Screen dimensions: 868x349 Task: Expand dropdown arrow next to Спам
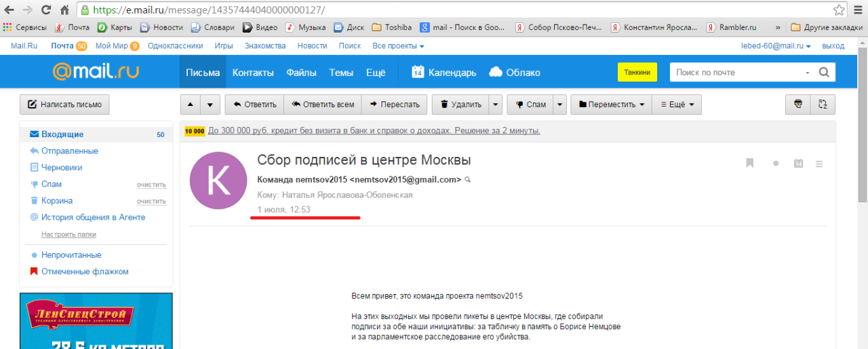coord(559,105)
